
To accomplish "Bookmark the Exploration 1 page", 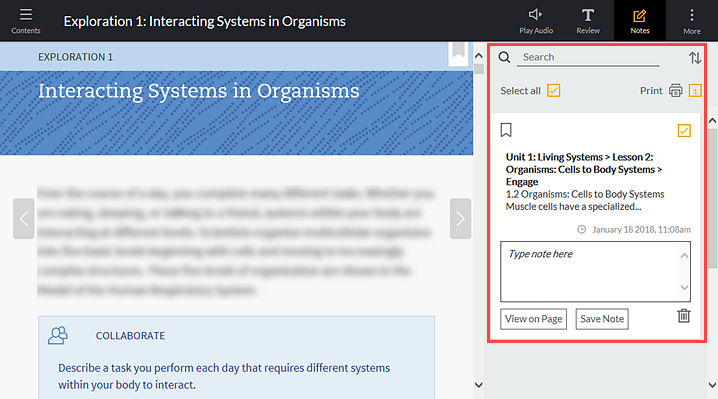I will pyautogui.click(x=458, y=50).
